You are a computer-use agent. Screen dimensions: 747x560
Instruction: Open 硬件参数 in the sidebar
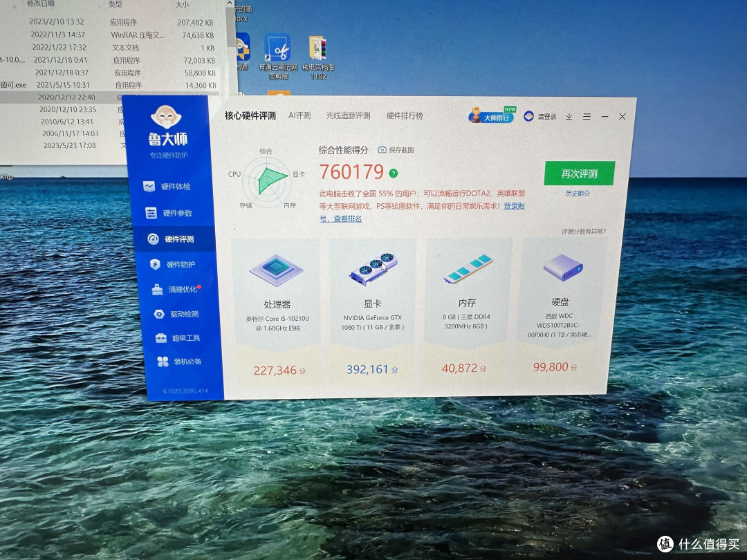169,213
